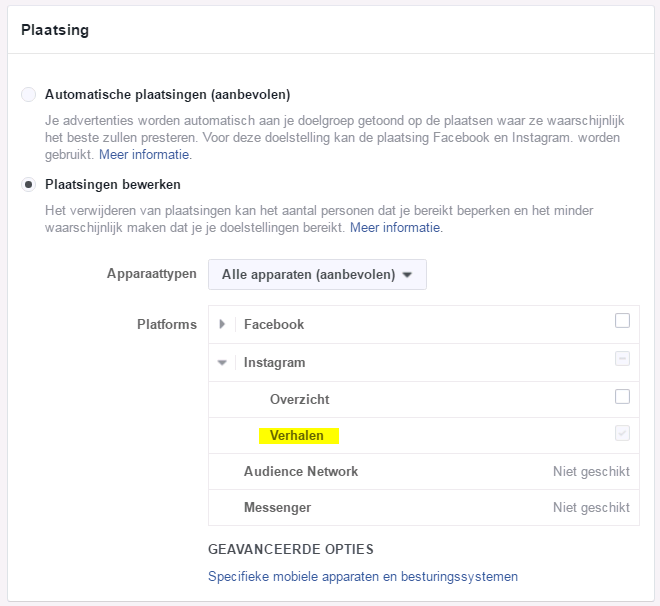Open Alle apparaten device type dropdown
Image resolution: width=660 pixels, height=606 pixels.
(317, 274)
